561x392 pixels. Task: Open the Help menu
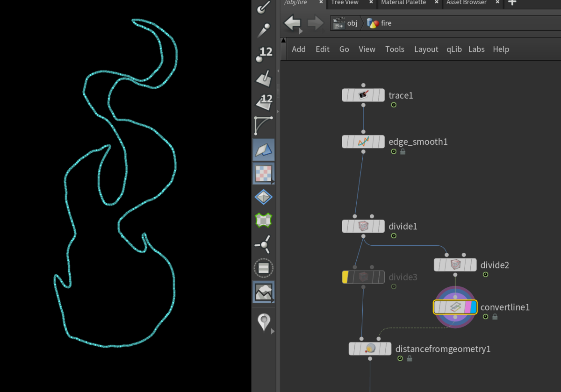coord(501,49)
